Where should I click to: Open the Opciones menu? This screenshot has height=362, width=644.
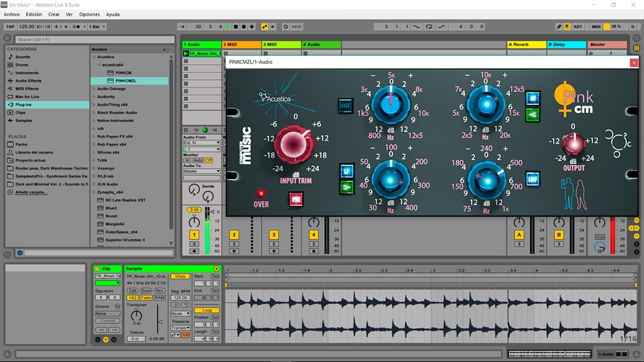[90, 14]
